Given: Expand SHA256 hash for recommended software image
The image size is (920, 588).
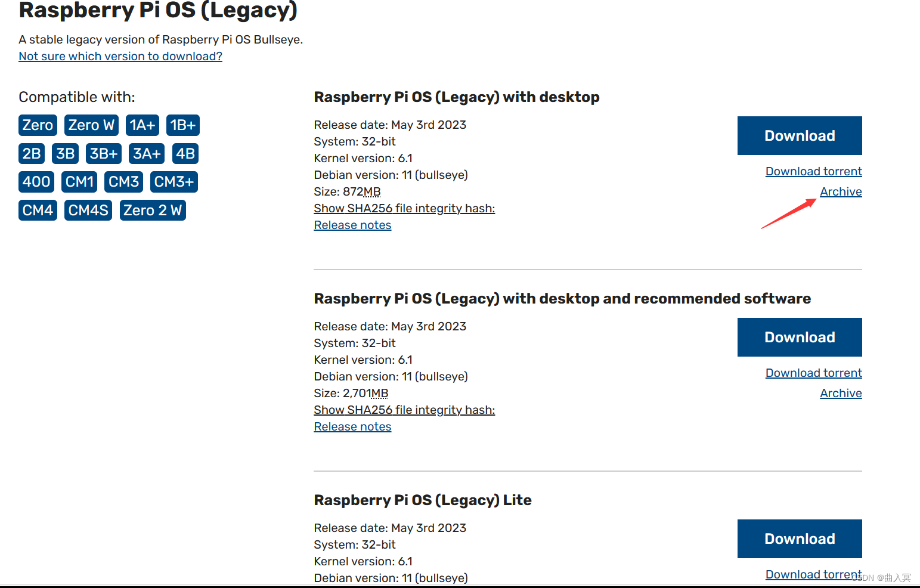Looking at the screenshot, I should [x=404, y=410].
